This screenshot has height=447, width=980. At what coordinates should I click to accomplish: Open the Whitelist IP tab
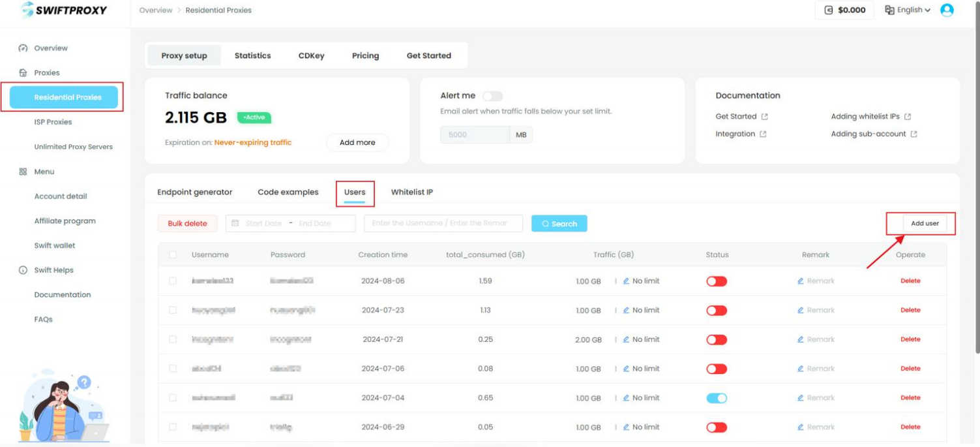[411, 192]
